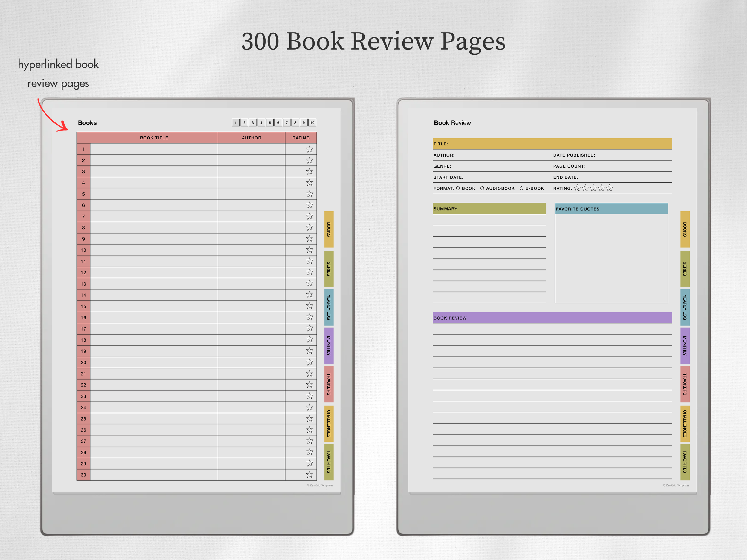Go to Books page 9 link
The height and width of the screenshot is (560, 747).
tap(304, 122)
